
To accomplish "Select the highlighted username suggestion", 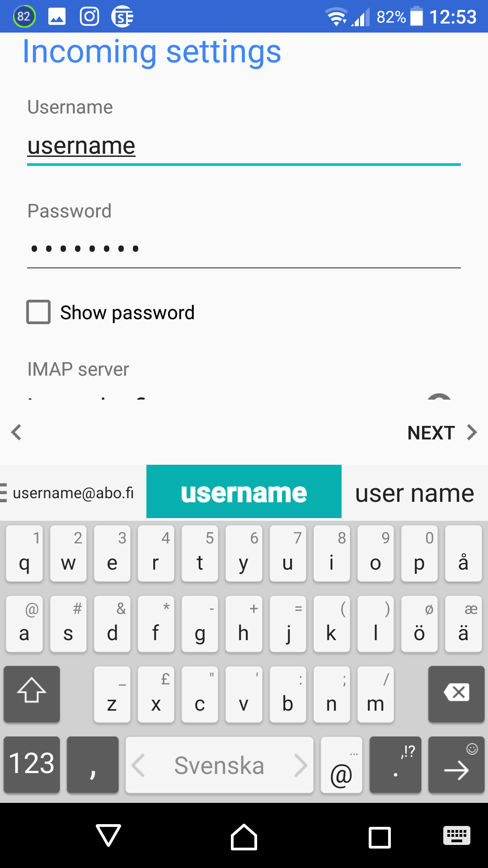I will point(244,491).
